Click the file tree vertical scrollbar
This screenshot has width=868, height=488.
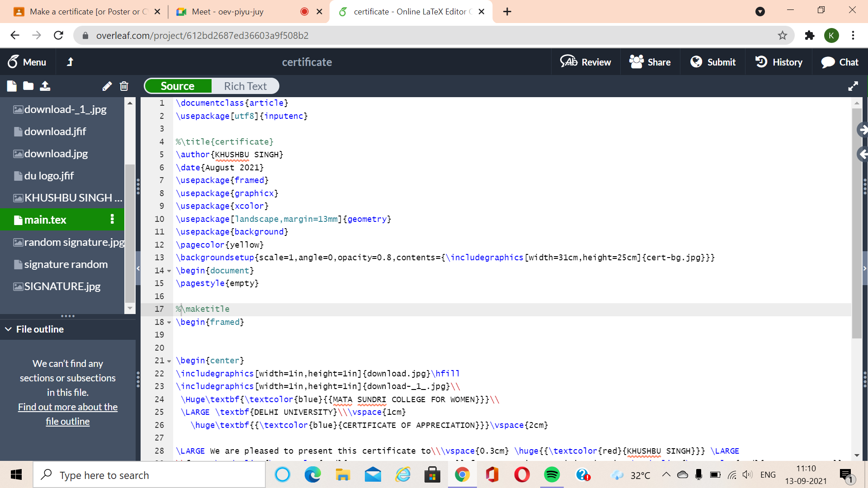(x=130, y=233)
